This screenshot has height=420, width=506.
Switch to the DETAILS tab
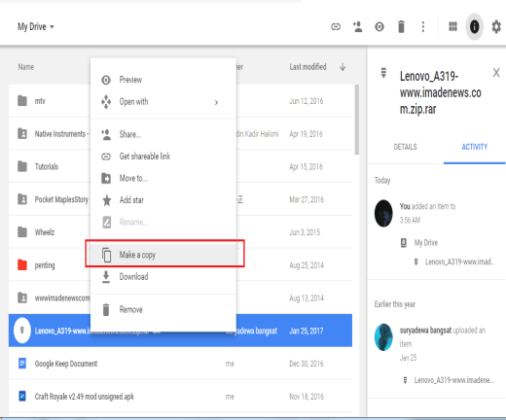405,147
